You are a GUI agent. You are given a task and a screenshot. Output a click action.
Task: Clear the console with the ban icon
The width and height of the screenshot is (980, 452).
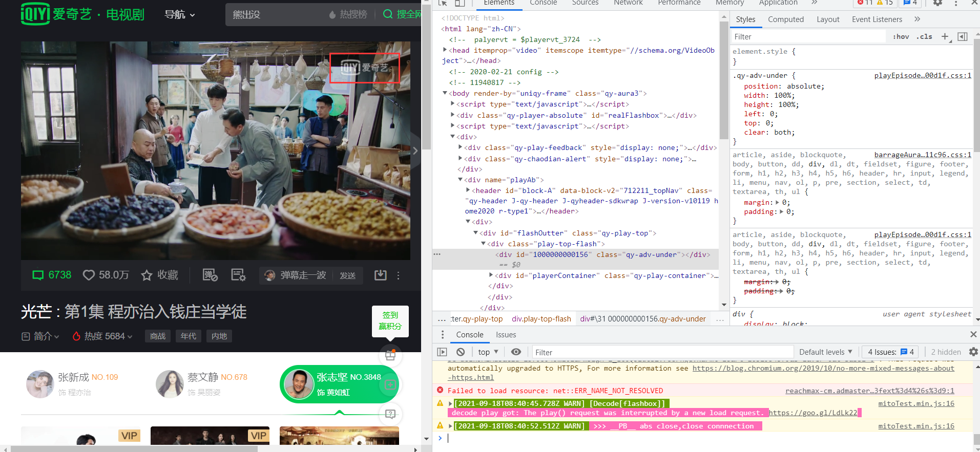[x=461, y=352]
